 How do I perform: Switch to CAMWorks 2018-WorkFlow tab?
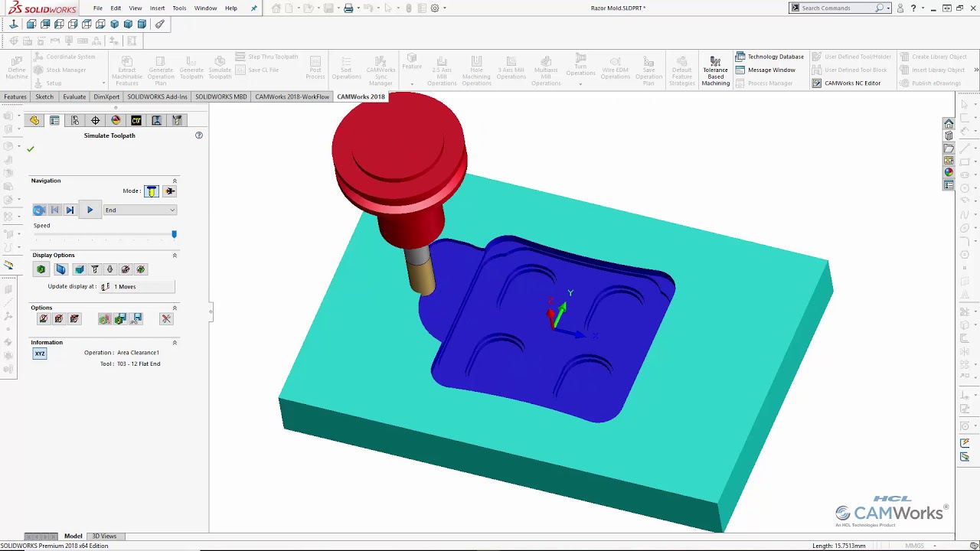click(292, 97)
